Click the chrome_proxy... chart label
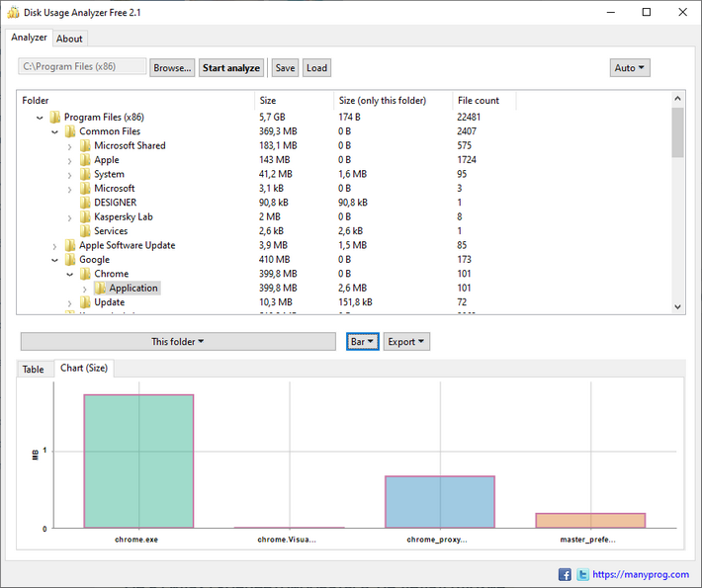This screenshot has height=588, width=702. [437, 540]
